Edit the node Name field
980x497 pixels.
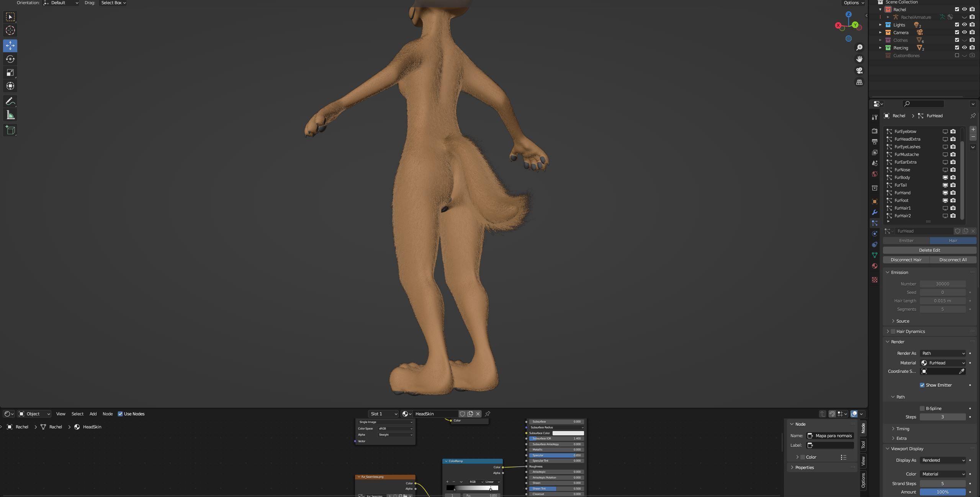[830, 436]
